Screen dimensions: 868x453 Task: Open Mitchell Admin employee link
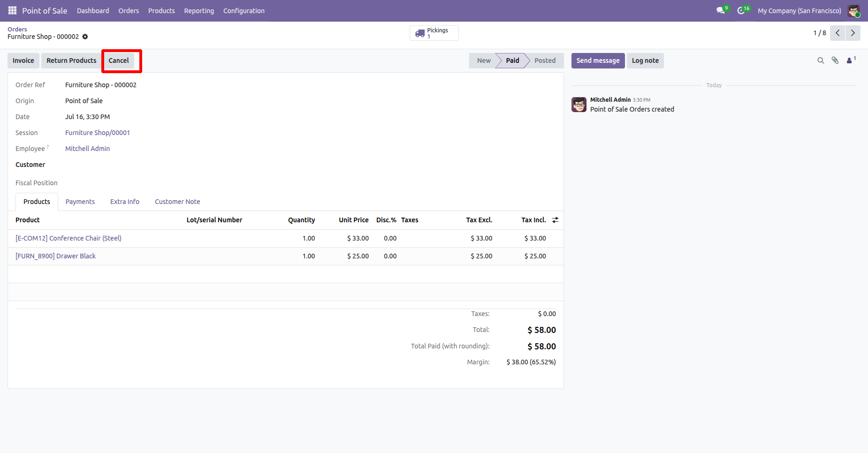tap(87, 149)
